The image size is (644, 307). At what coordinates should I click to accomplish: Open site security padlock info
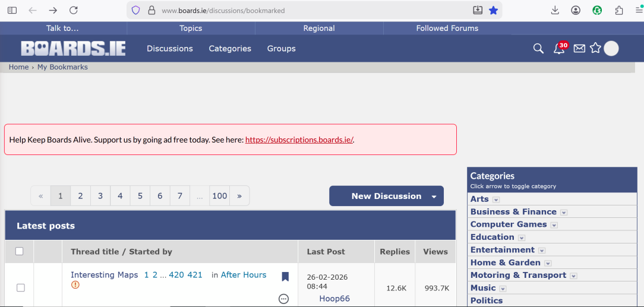(151, 10)
